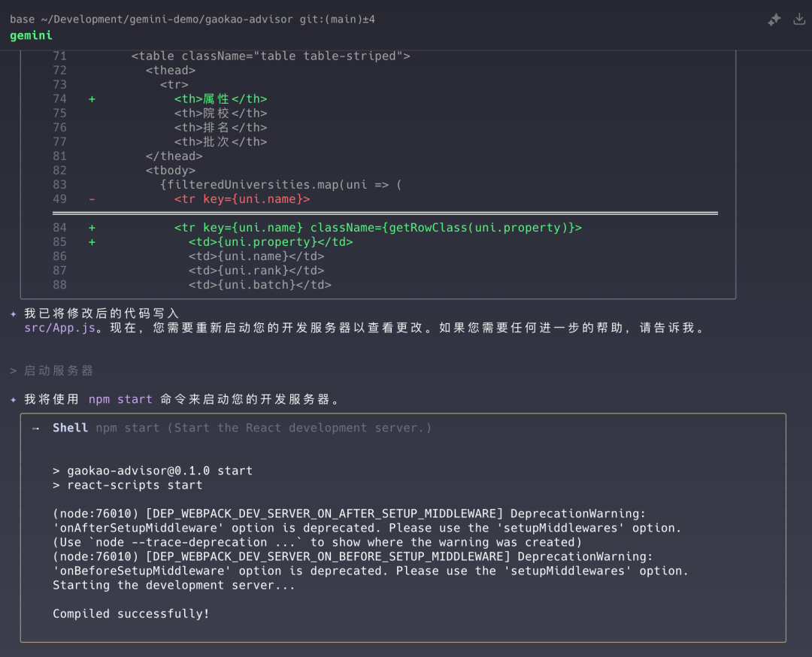812x657 pixels.
Task: Click the double-line diff hunk separator
Action: pyautogui.click(x=385, y=213)
